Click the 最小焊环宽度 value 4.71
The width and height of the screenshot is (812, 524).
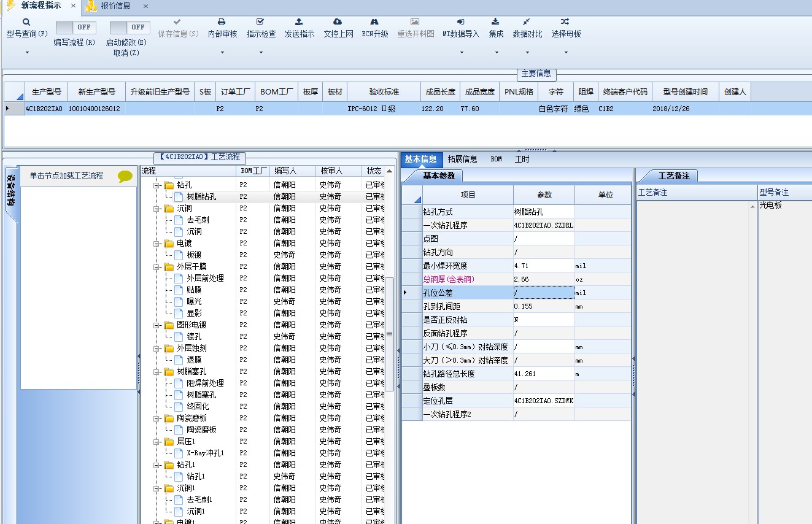pos(544,266)
